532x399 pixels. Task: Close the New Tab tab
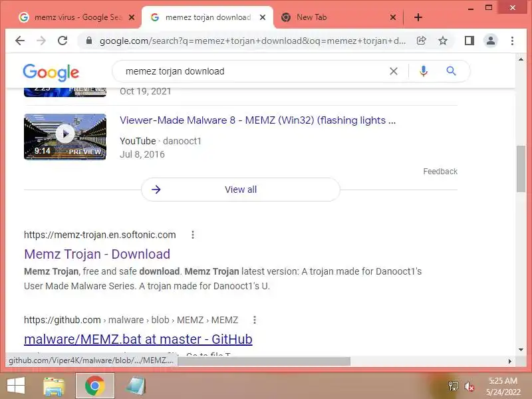tap(393, 17)
